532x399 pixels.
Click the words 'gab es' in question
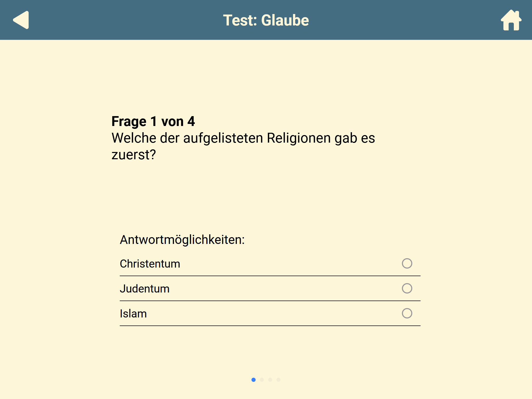[x=355, y=138]
